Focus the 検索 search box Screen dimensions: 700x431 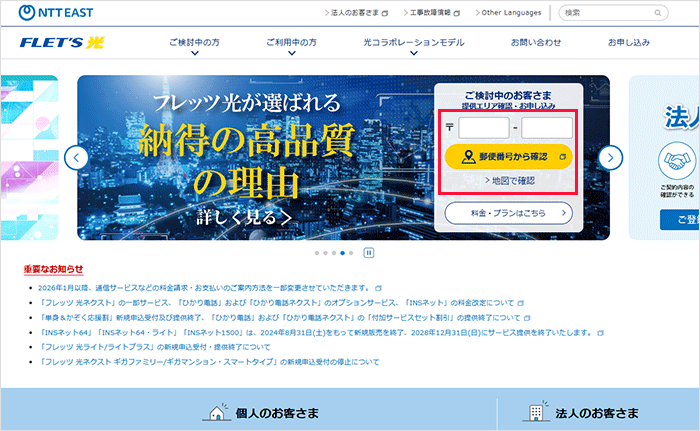point(613,13)
